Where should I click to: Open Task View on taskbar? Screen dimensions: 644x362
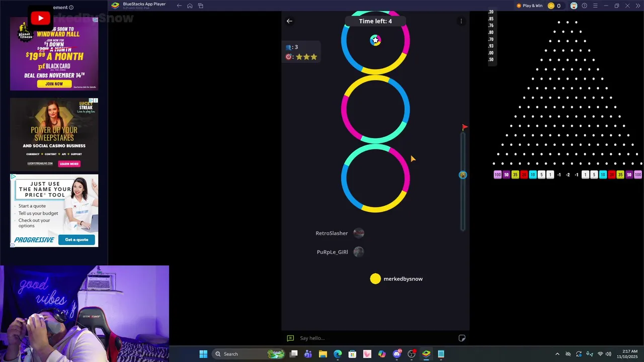point(294,354)
